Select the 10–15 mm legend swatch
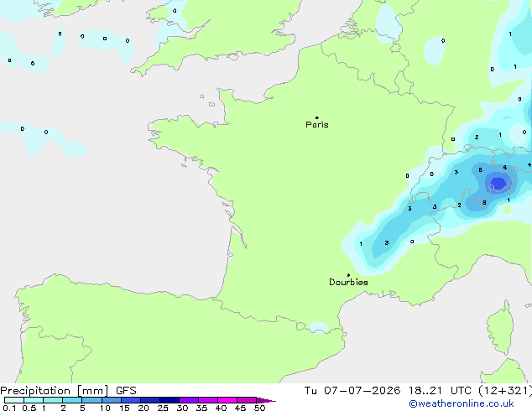The image size is (532, 411). click(x=111, y=400)
